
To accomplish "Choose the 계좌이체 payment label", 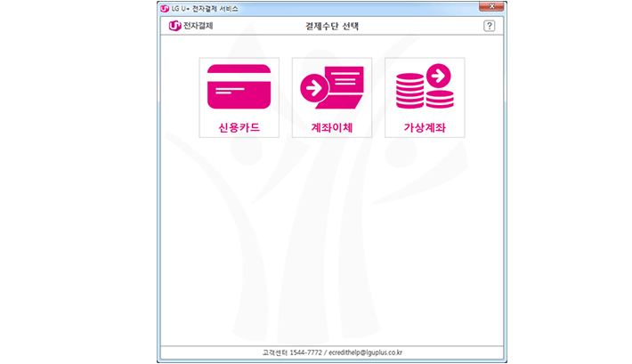I will [332, 127].
